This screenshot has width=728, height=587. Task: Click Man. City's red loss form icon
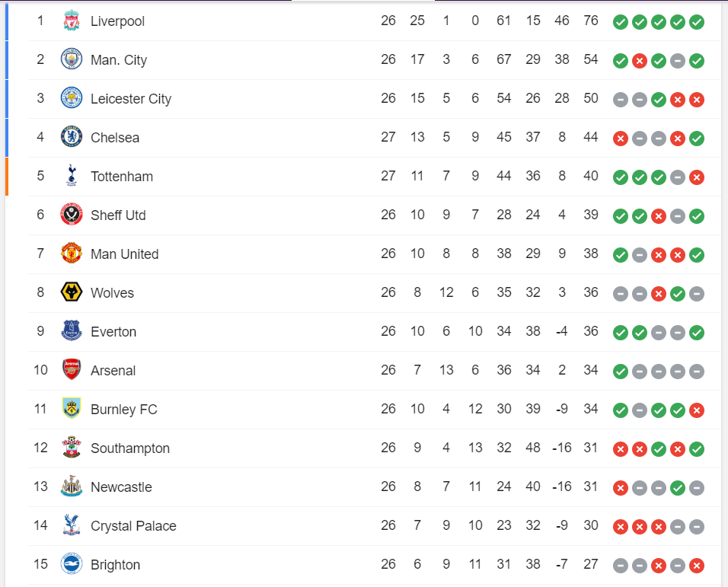(x=640, y=61)
